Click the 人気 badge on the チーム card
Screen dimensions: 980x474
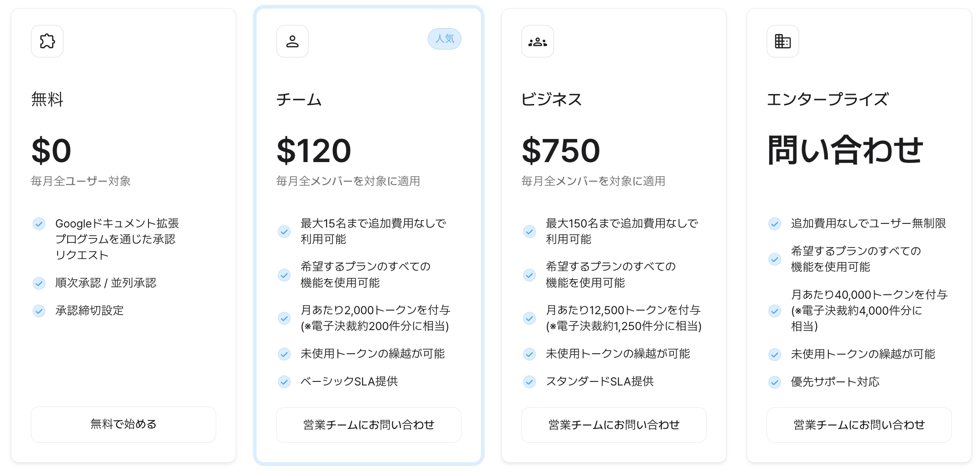click(x=444, y=39)
